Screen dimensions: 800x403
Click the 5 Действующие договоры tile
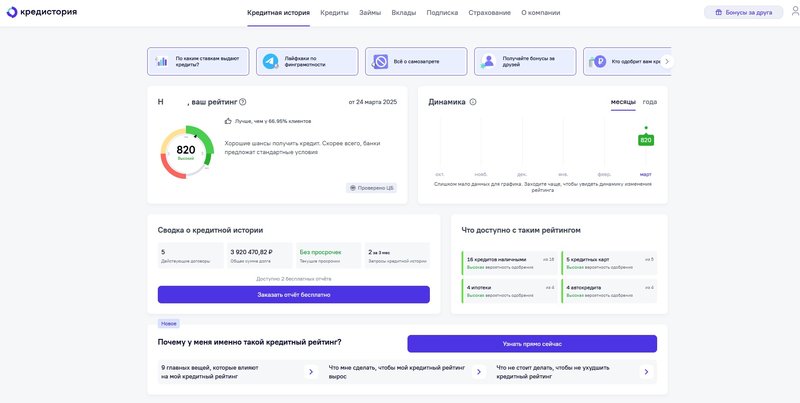(x=191, y=256)
